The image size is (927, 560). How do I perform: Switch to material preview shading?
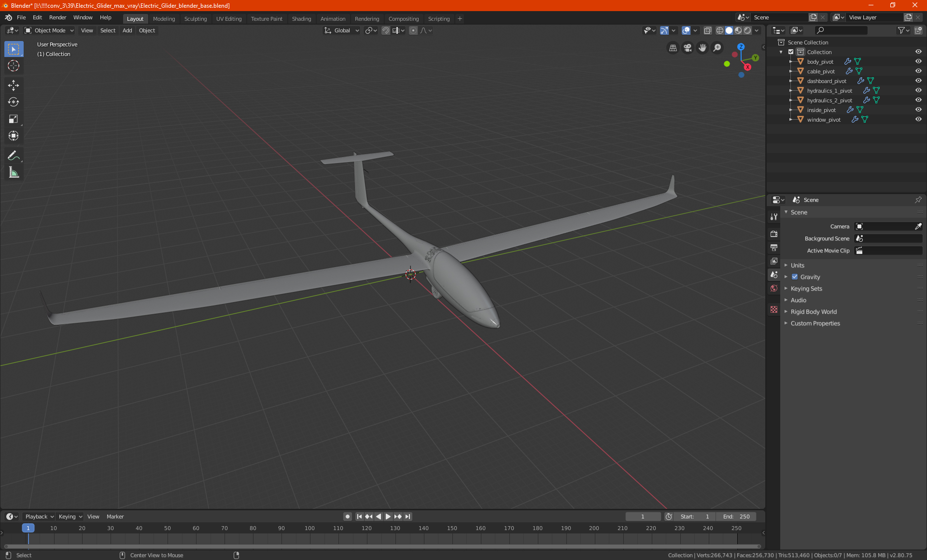coord(738,30)
